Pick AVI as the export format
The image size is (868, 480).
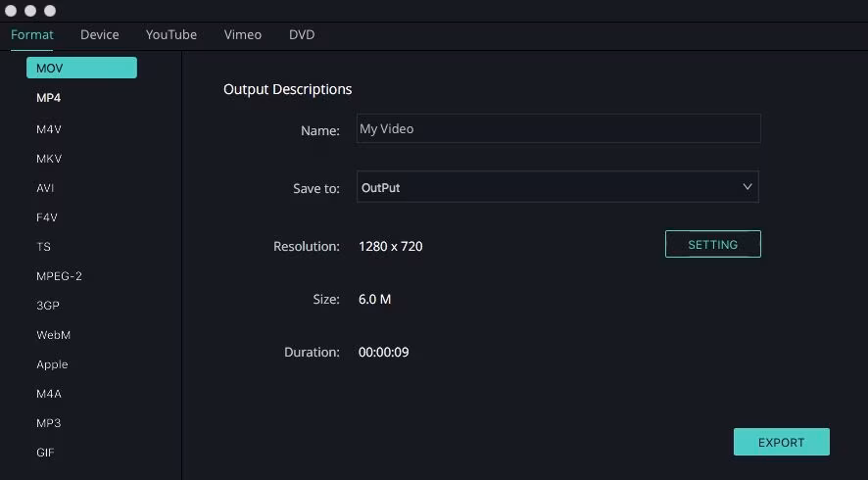45,188
